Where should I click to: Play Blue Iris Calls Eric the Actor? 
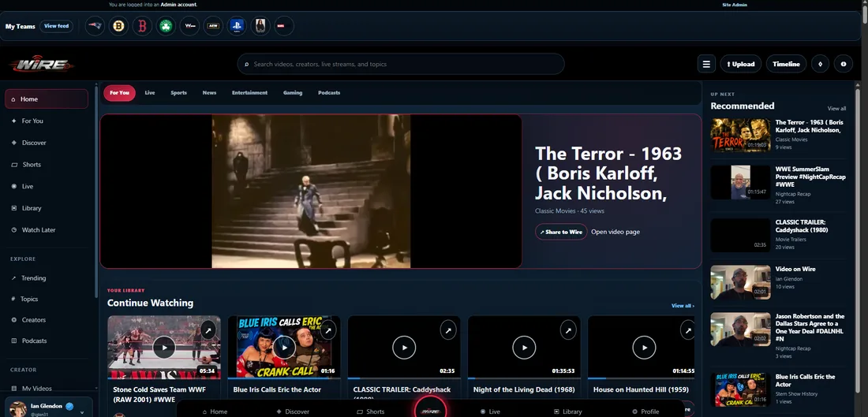[284, 348]
